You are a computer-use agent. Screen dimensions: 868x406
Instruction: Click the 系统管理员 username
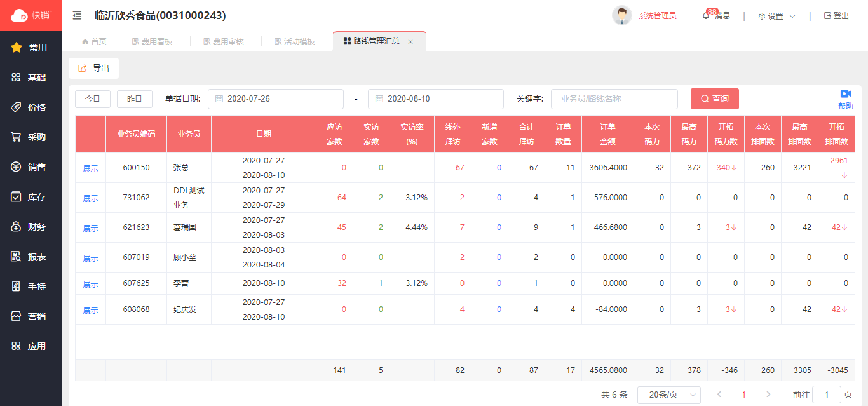tap(657, 16)
